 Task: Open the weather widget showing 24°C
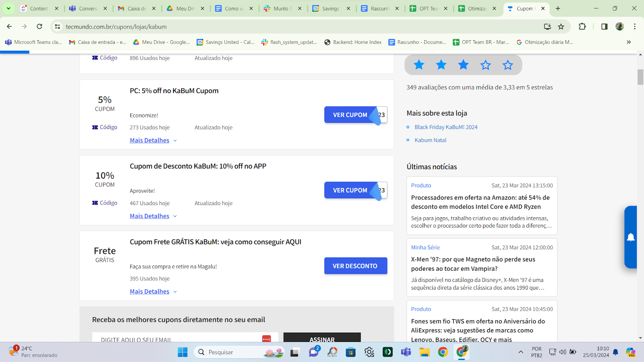33,352
